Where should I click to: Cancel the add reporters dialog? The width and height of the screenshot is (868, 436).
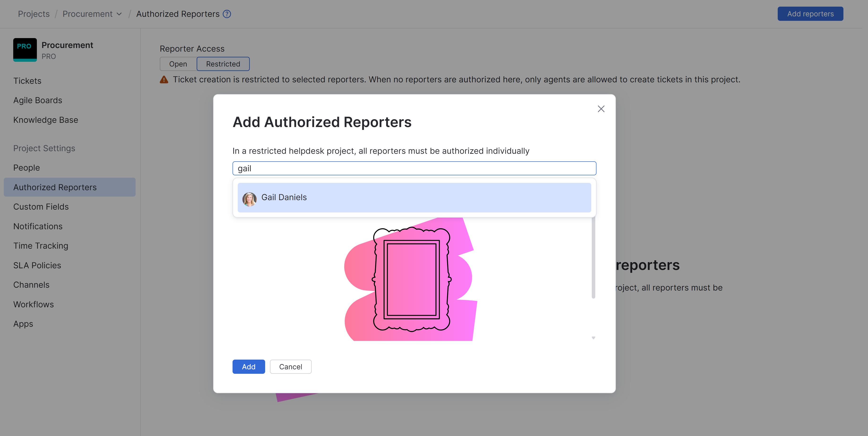click(290, 366)
